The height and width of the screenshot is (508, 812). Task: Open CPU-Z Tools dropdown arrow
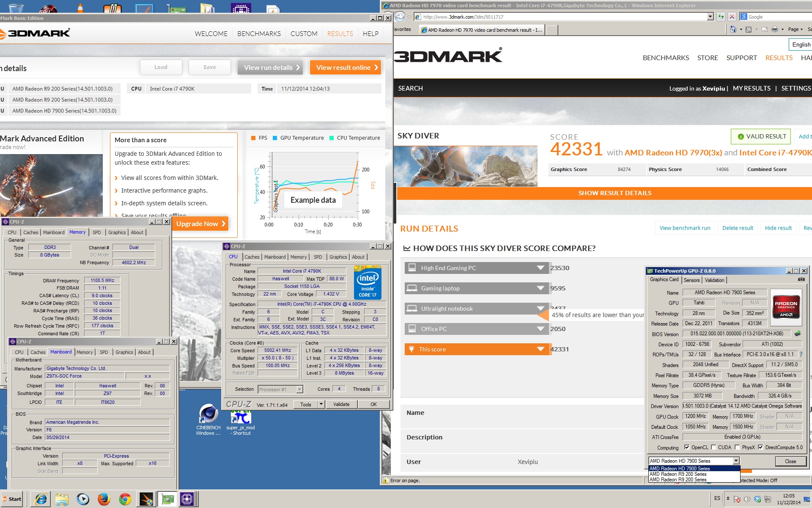click(321, 404)
